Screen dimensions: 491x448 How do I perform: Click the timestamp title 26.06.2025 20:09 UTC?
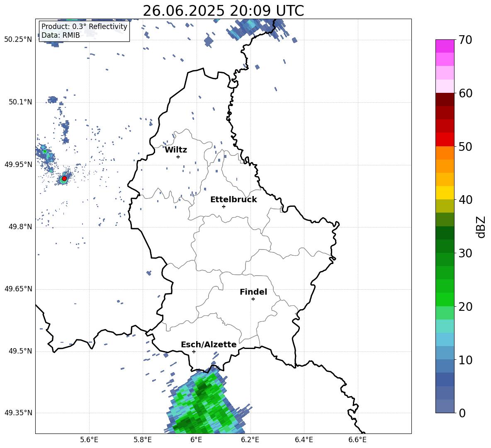tap(223, 11)
